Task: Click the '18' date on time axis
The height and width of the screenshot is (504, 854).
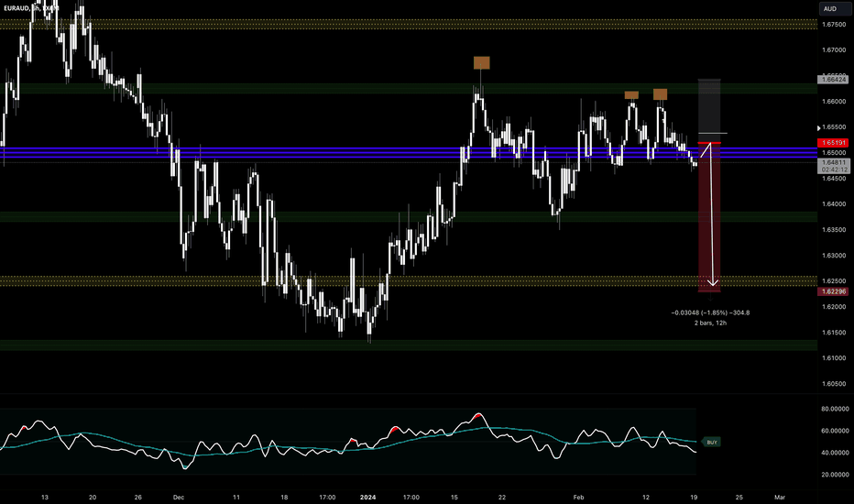Action: [284, 497]
